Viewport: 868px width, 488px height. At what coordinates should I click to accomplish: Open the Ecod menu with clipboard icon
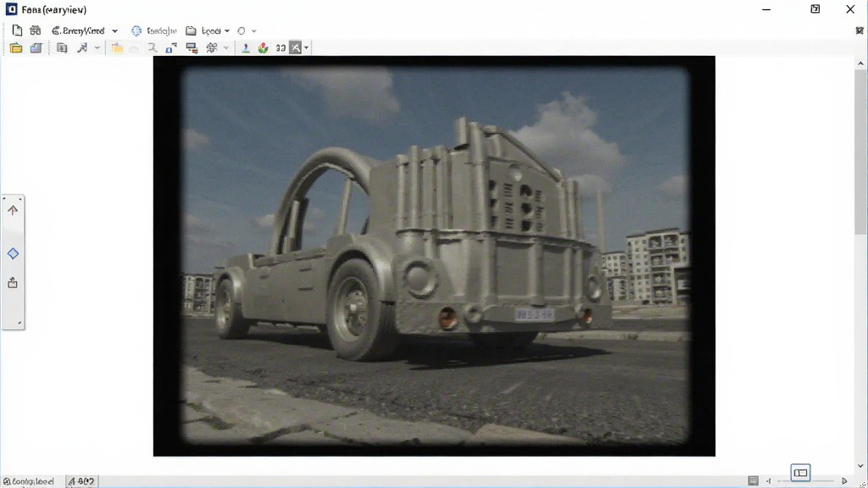(x=203, y=31)
